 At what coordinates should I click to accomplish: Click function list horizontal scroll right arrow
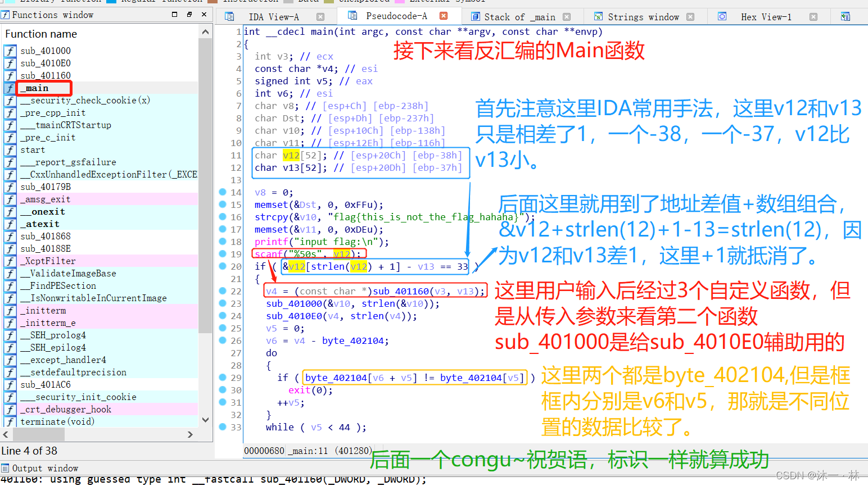[190, 434]
